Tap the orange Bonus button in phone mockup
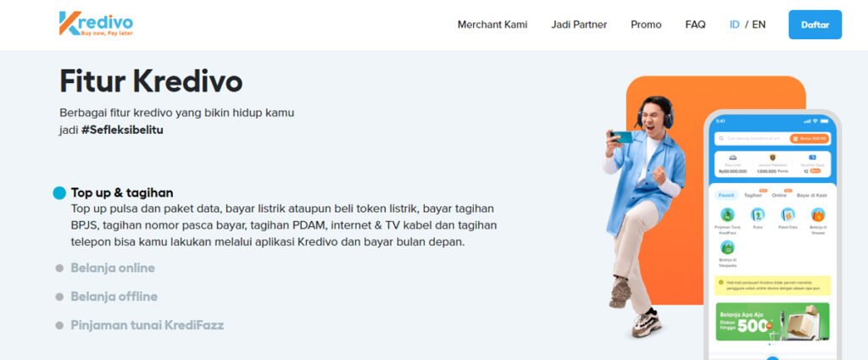Image resolution: width=868 pixels, height=360 pixels. point(810,138)
